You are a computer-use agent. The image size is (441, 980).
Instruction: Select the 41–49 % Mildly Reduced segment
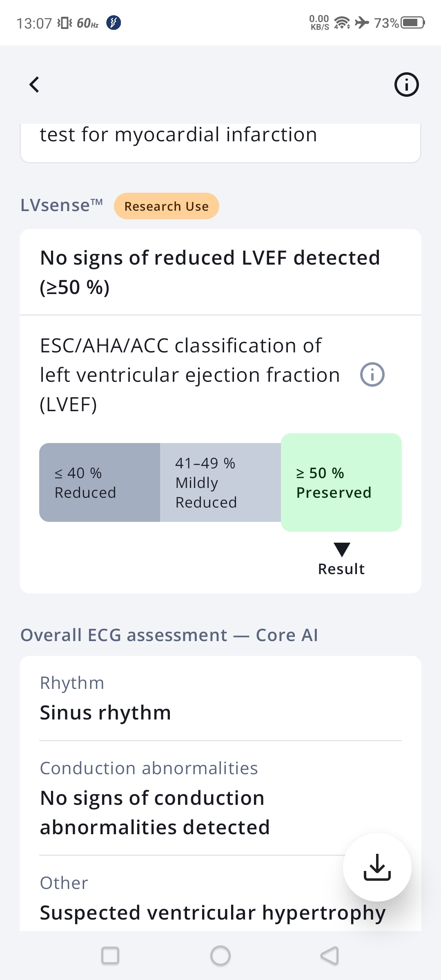tap(220, 482)
